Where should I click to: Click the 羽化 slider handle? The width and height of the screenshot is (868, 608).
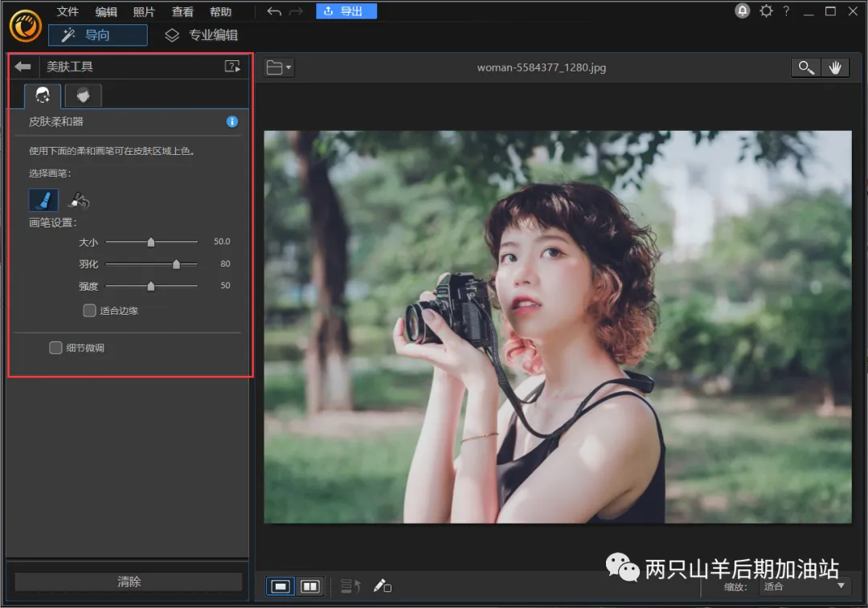click(176, 263)
